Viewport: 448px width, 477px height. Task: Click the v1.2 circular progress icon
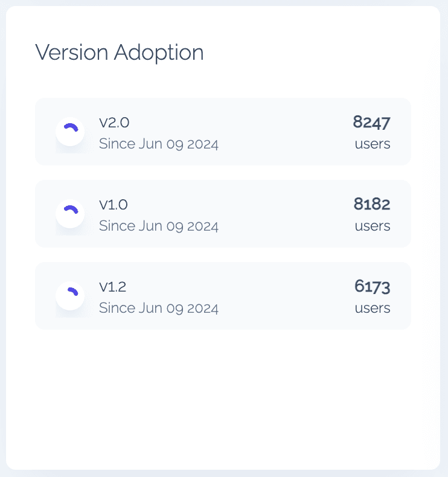pyautogui.click(x=70, y=296)
